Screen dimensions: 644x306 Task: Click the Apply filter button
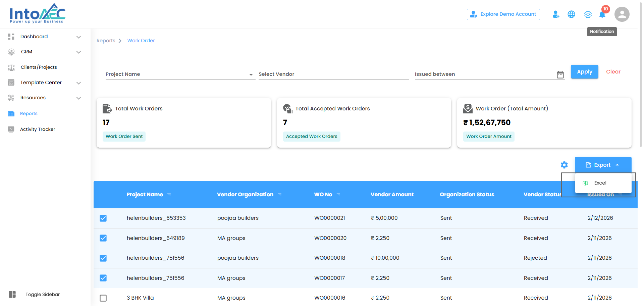584,72
